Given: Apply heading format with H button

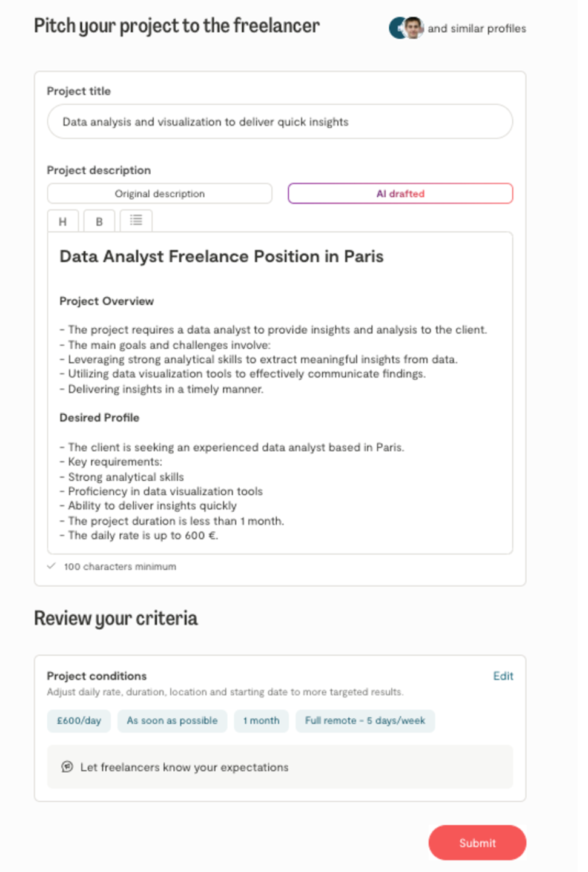Looking at the screenshot, I should click(62, 222).
